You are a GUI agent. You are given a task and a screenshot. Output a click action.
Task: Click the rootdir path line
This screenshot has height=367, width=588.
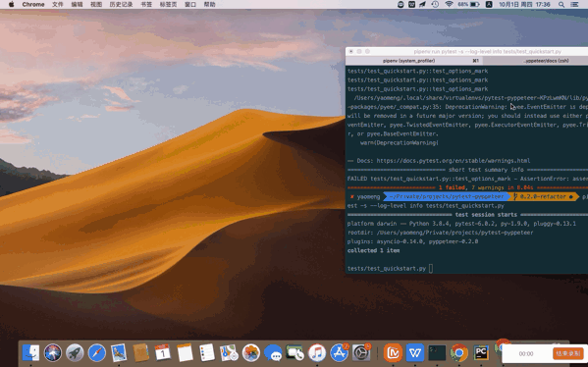(x=440, y=233)
